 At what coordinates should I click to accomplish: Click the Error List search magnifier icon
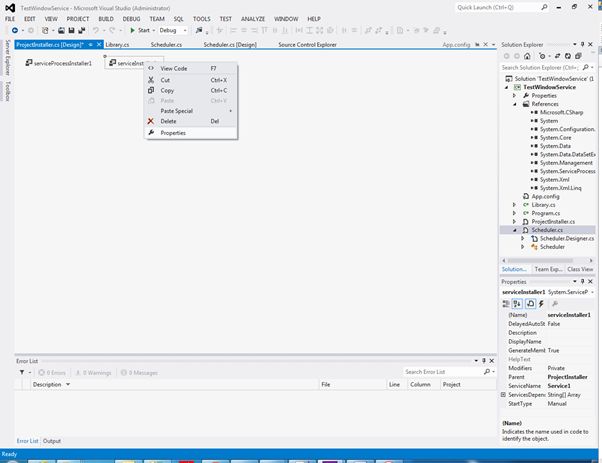click(x=487, y=372)
